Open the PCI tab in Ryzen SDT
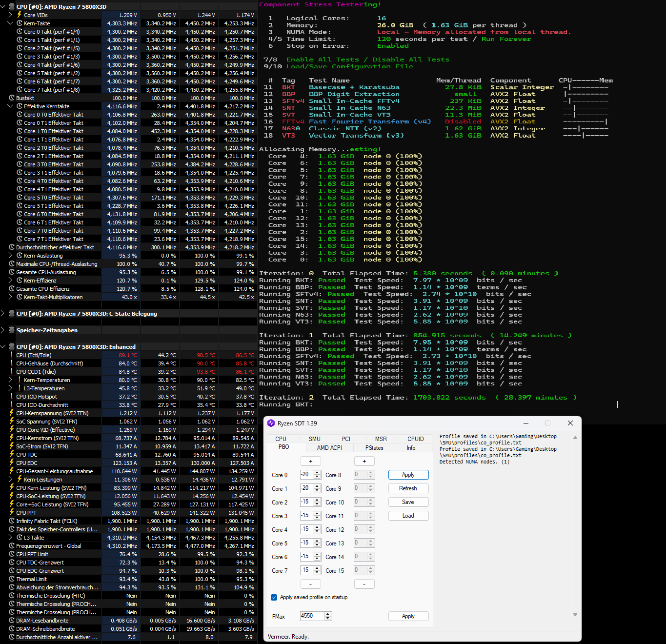This screenshot has height=644, width=666. (x=346, y=439)
